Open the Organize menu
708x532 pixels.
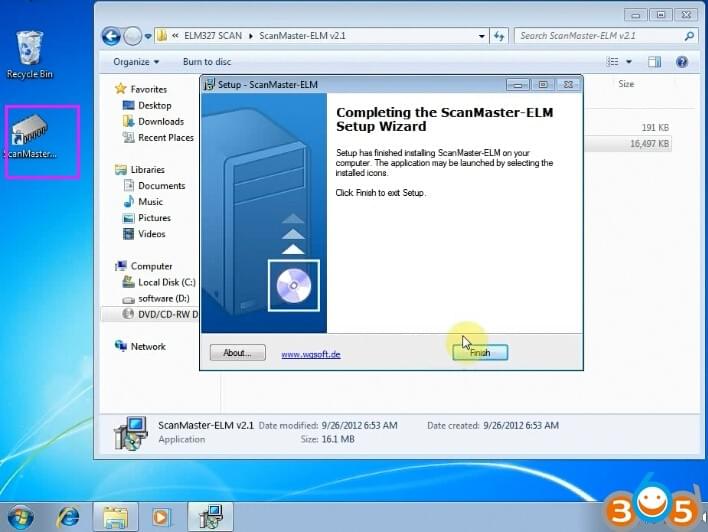tap(136, 62)
